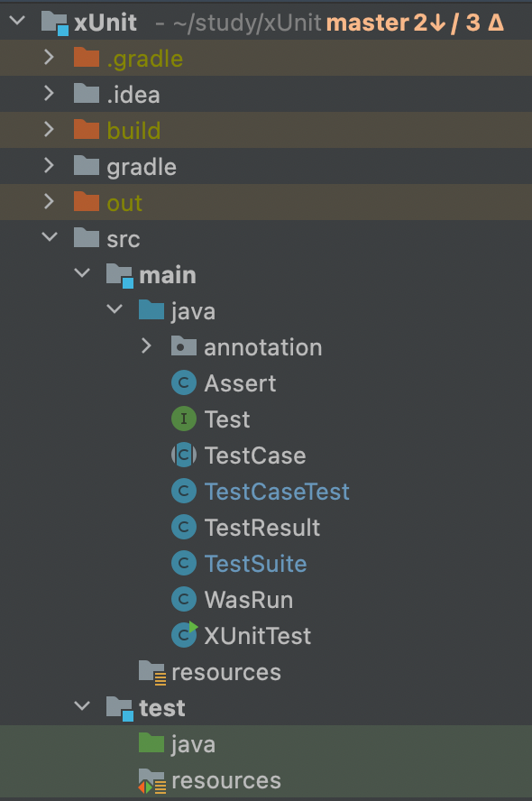Click the annotation package icon
This screenshot has height=801, width=532.
184,346
